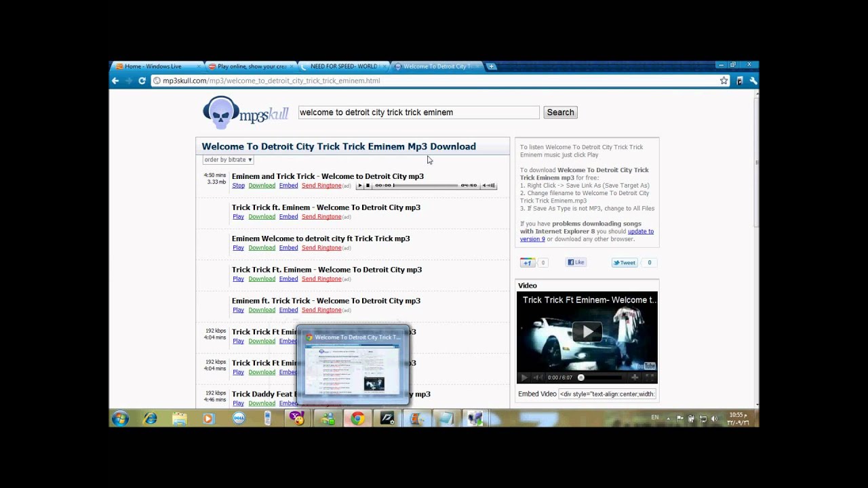Click the audio player seek bar

pos(426,186)
